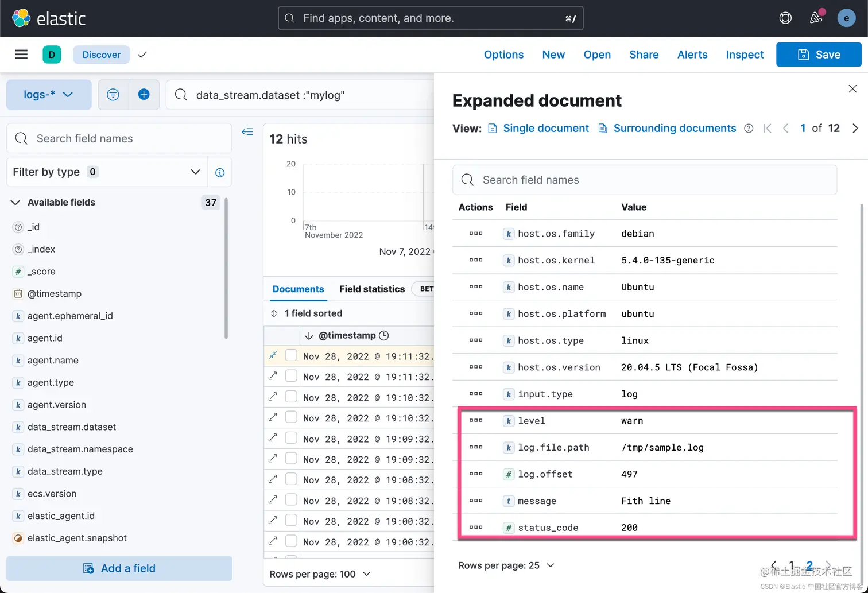868x593 pixels.
Task: Open actions for level row
Action: coord(476,421)
